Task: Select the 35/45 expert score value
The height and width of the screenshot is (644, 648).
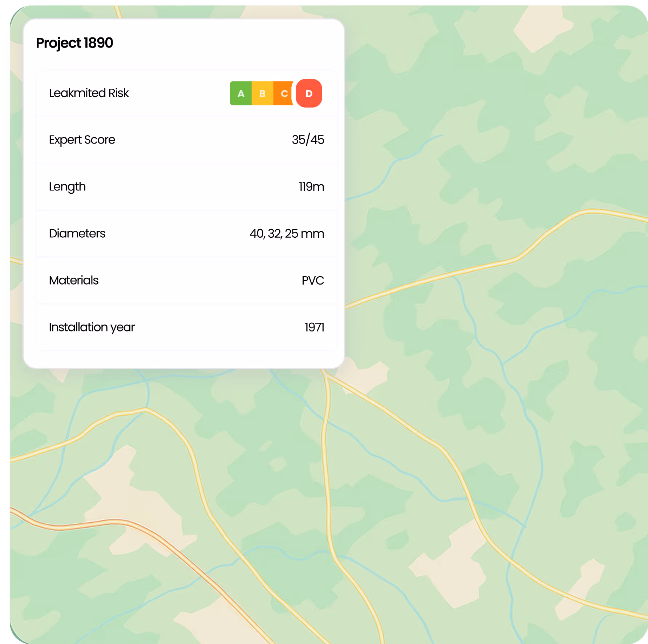Action: click(x=308, y=140)
